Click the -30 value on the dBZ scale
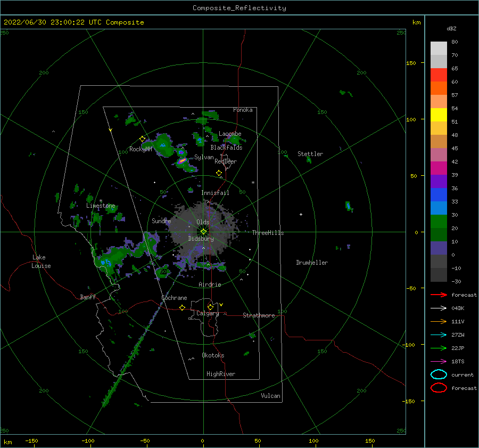The width and height of the screenshot is (479, 448). tap(456, 281)
